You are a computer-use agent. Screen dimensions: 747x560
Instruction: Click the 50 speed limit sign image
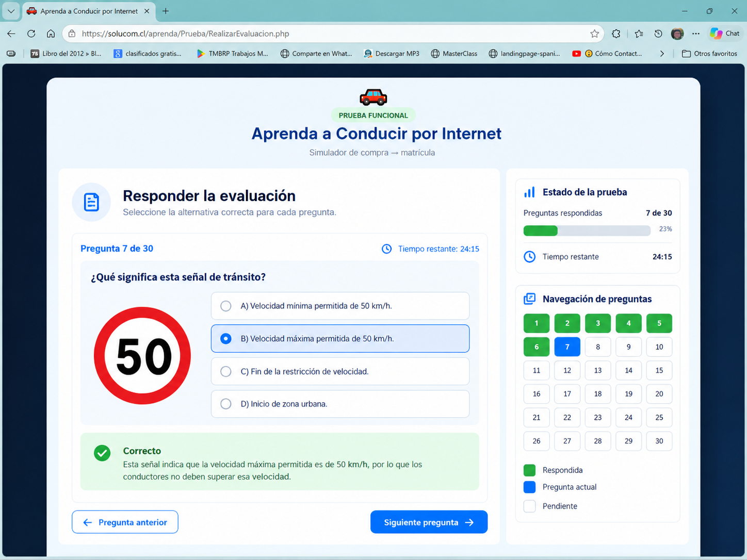142,356
